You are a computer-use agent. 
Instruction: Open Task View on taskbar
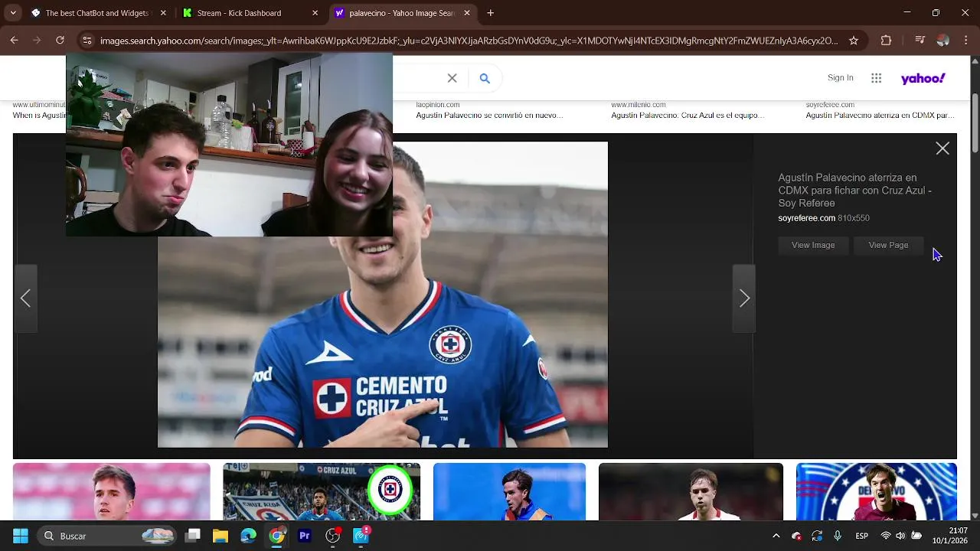click(193, 536)
